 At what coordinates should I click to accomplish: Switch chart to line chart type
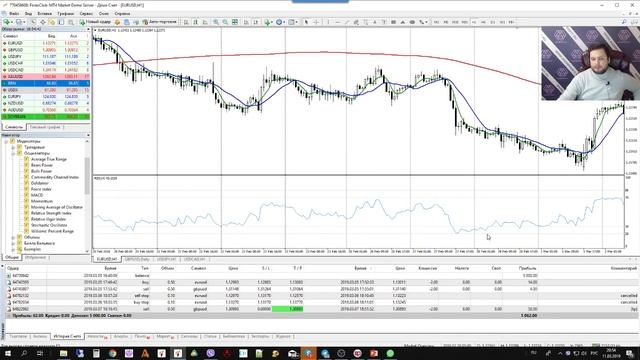[205, 22]
